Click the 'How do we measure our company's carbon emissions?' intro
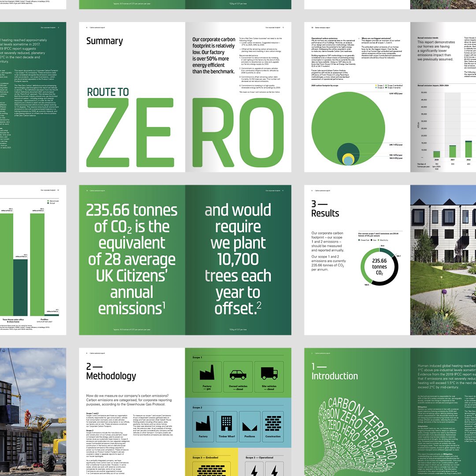Image resolution: width=476 pixels, height=476 pixels. tap(129, 400)
